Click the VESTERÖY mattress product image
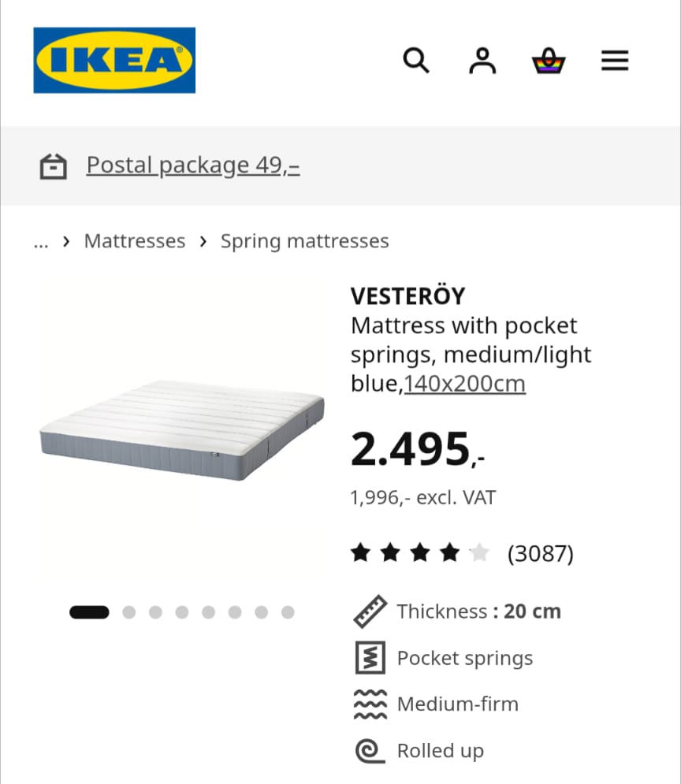 click(x=183, y=430)
